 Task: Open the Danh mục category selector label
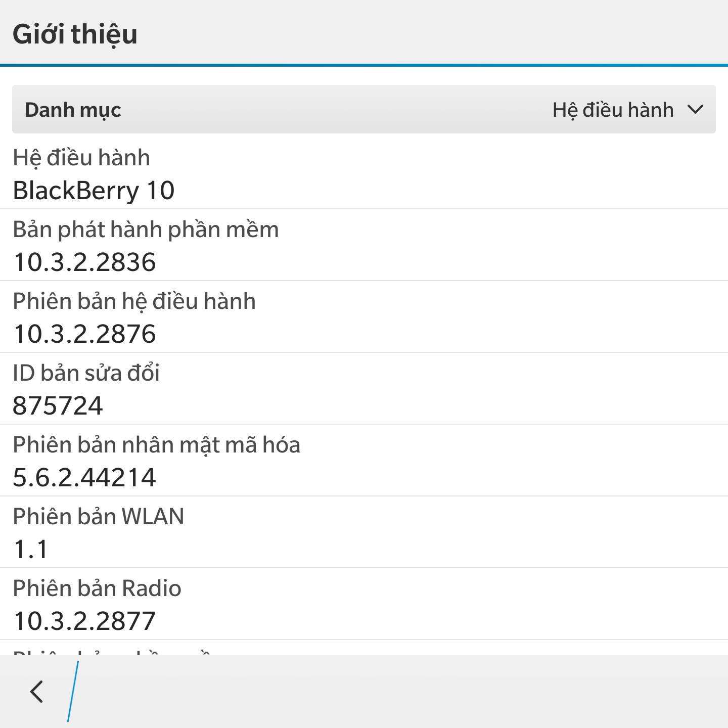pos(73,110)
